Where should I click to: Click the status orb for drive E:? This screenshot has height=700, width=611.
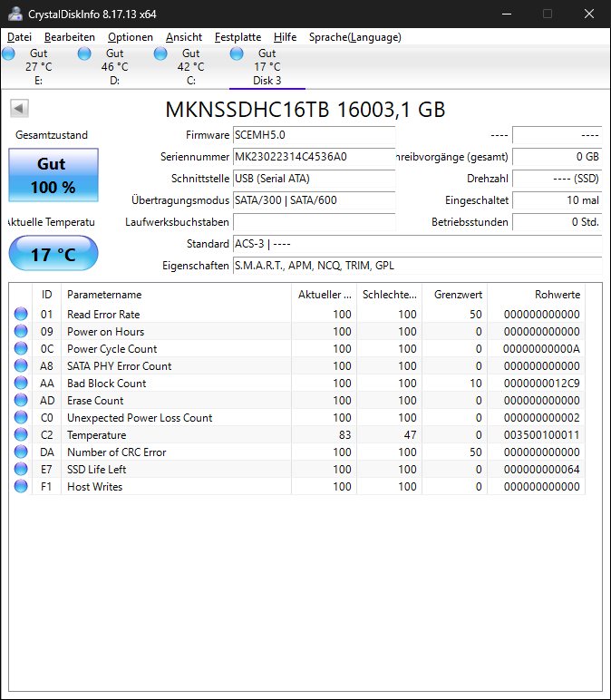[8, 53]
